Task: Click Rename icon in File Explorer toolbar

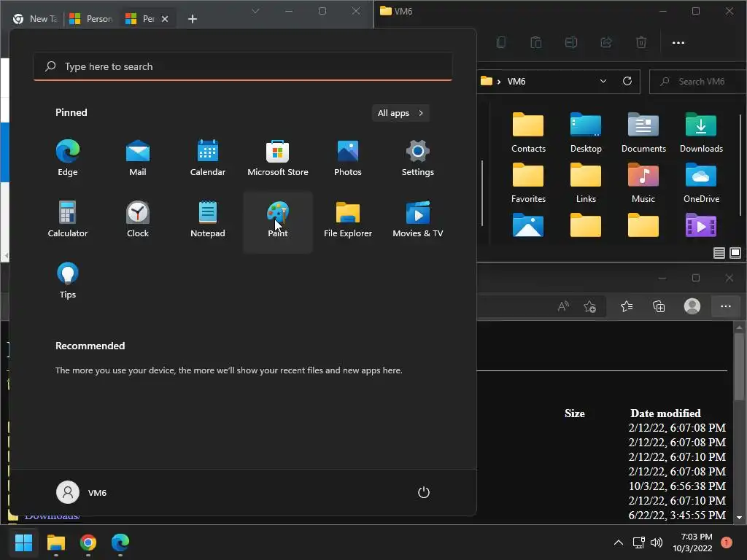Action: (x=570, y=42)
